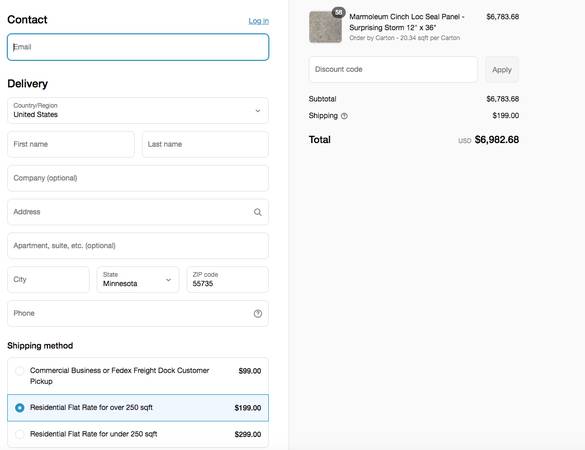This screenshot has height=450, width=585.
Task: Click the Apply discount button
Action: [501, 70]
